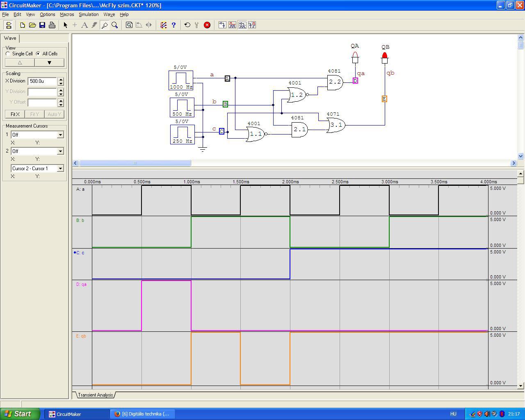Click the X Division value field
Image resolution: width=525 pixels, height=420 pixels.
tap(42, 81)
